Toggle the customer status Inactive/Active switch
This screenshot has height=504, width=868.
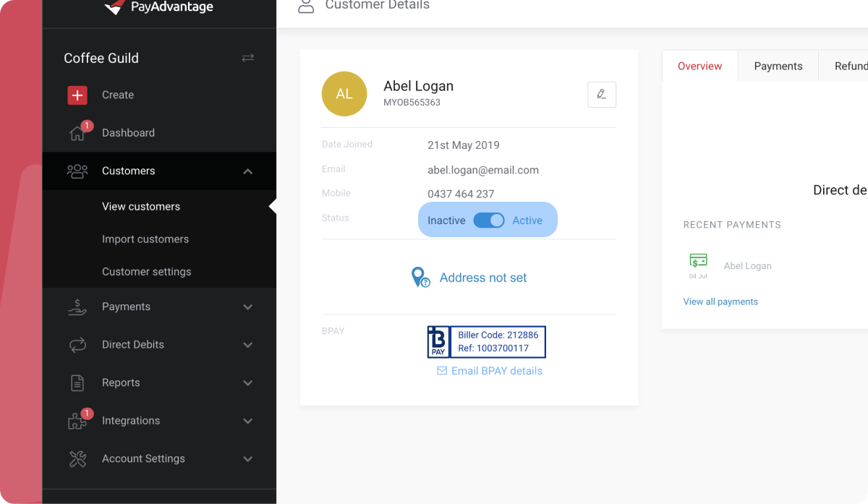click(488, 221)
